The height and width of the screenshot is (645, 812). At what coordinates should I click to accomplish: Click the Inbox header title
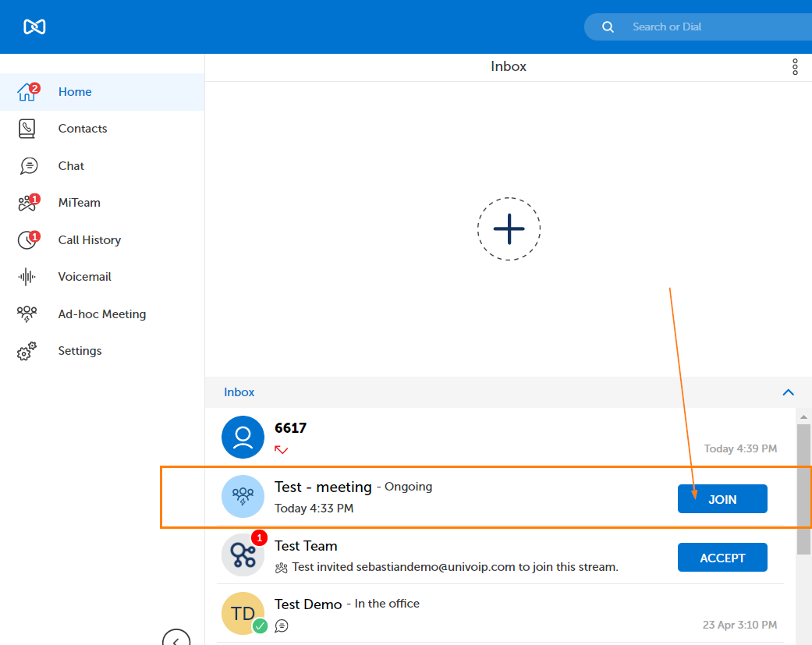(509, 66)
